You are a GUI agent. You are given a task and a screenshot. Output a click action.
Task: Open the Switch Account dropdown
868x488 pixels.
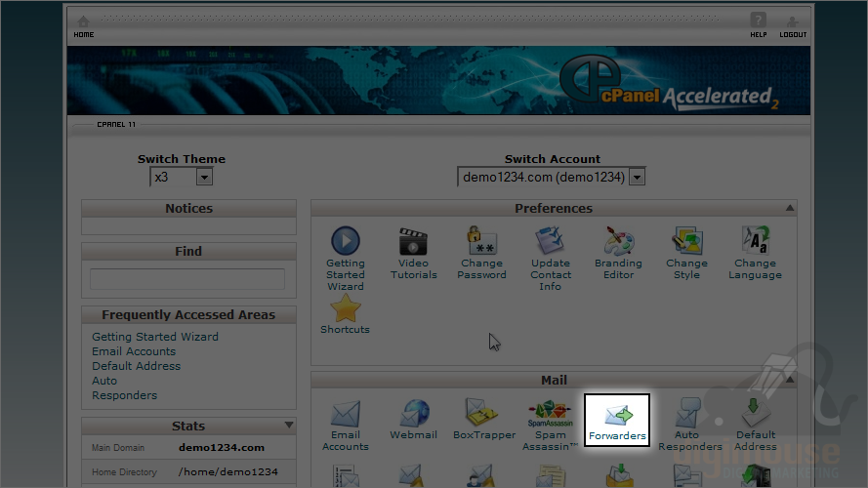click(552, 177)
